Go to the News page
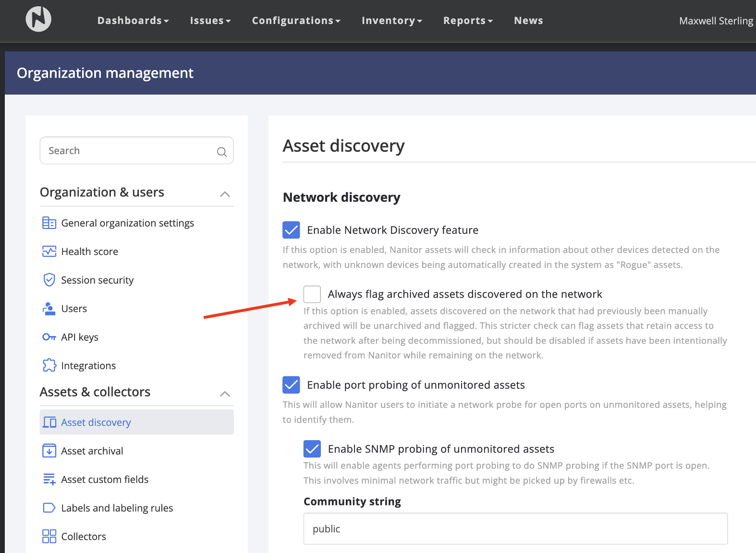The height and width of the screenshot is (553, 756). click(x=528, y=21)
